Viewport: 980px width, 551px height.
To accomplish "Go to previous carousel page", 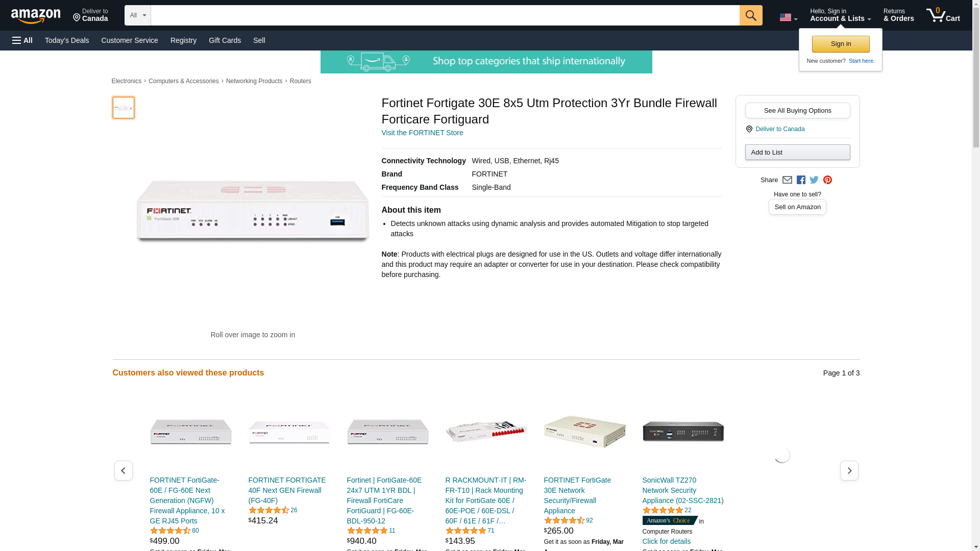I will pyautogui.click(x=123, y=470).
